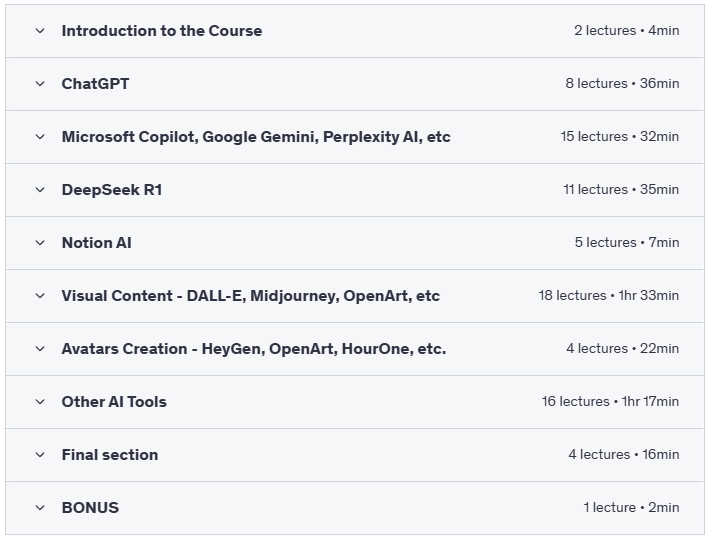Screen dimensions: 712x543
Task: Click the Final section chevron
Action: coord(40,455)
